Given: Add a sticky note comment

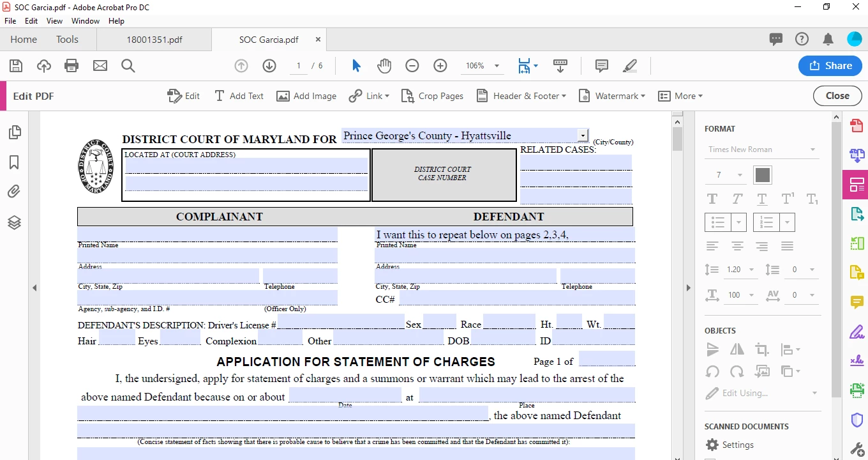Looking at the screenshot, I should tap(601, 66).
